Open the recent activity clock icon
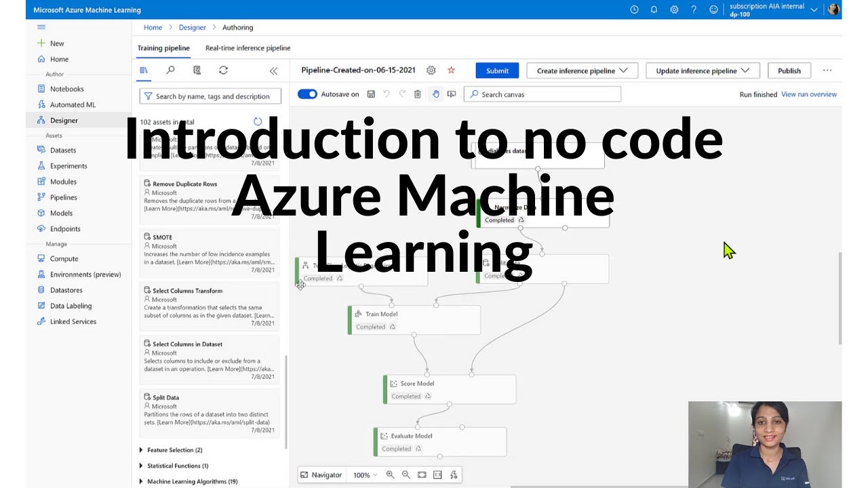Viewport: 868px width, 488px height. (634, 9)
